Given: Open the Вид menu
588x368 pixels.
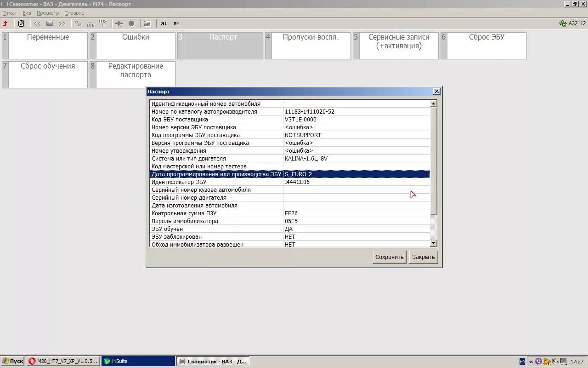Looking at the screenshot, I should tap(27, 13).
